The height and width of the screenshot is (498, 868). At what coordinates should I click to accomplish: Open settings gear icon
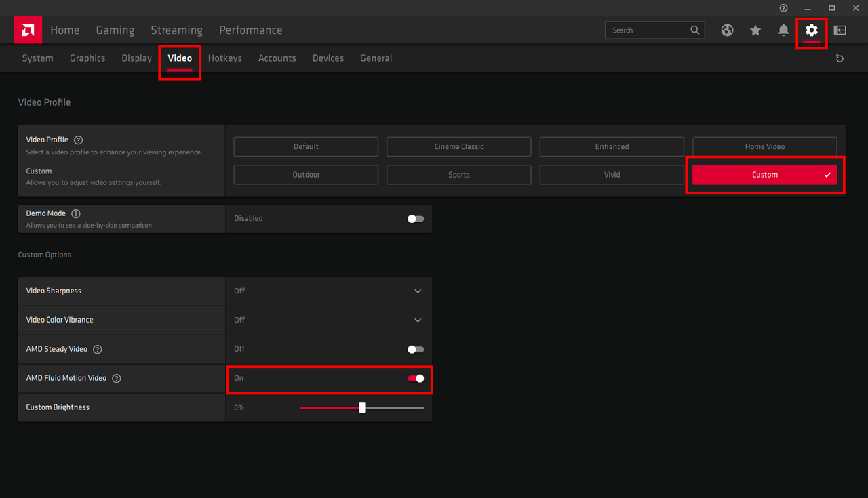(812, 30)
